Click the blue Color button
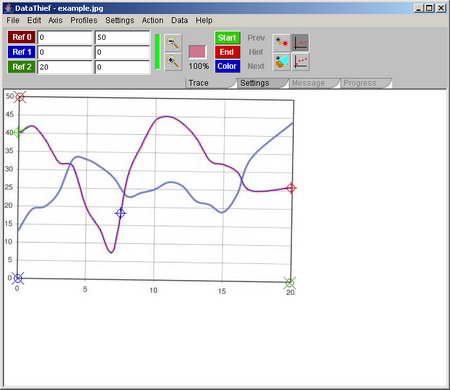 pos(227,66)
